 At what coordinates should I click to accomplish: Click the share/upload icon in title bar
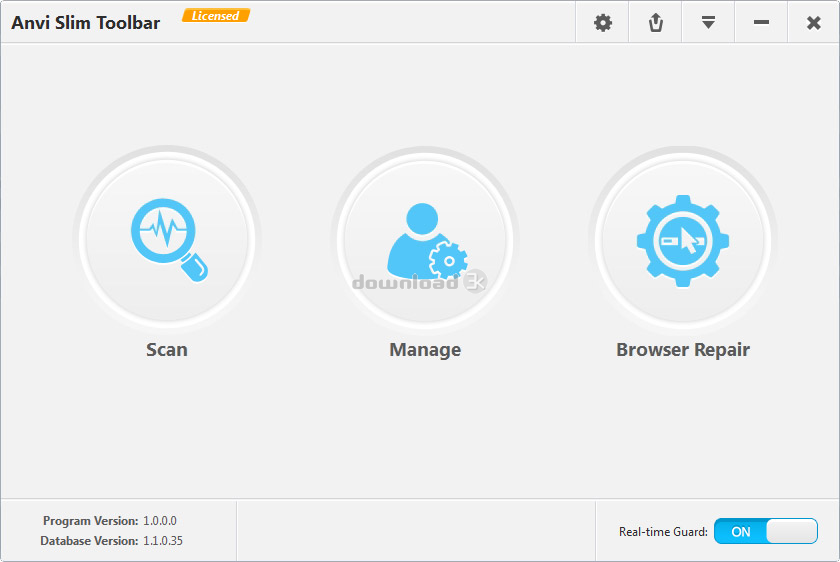click(656, 23)
